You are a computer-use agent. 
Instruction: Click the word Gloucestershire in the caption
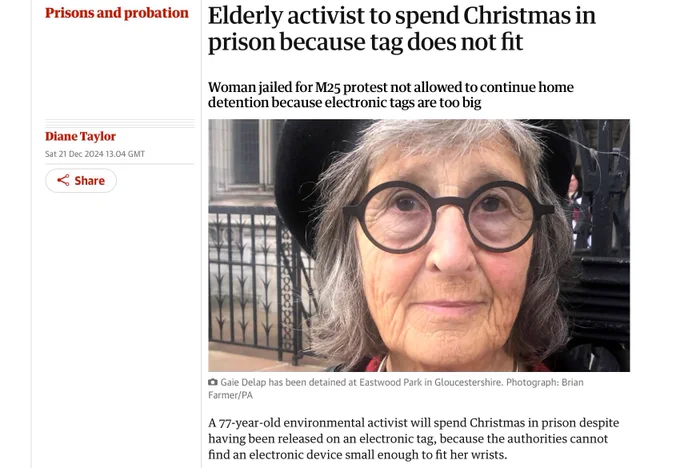click(x=468, y=382)
